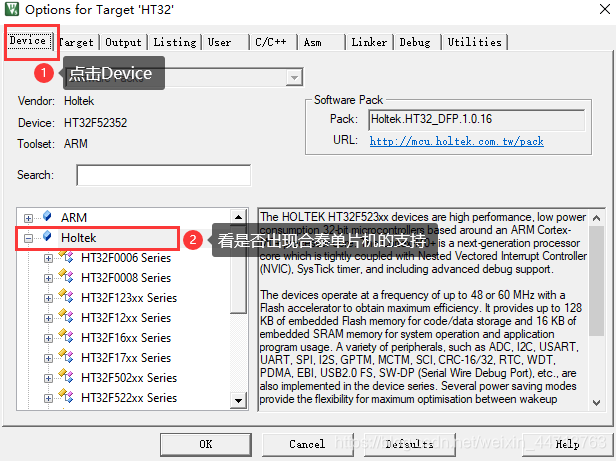Screen dimensions: 616x461
Task: Select HT32F16xx Series tree item
Action: [126, 338]
